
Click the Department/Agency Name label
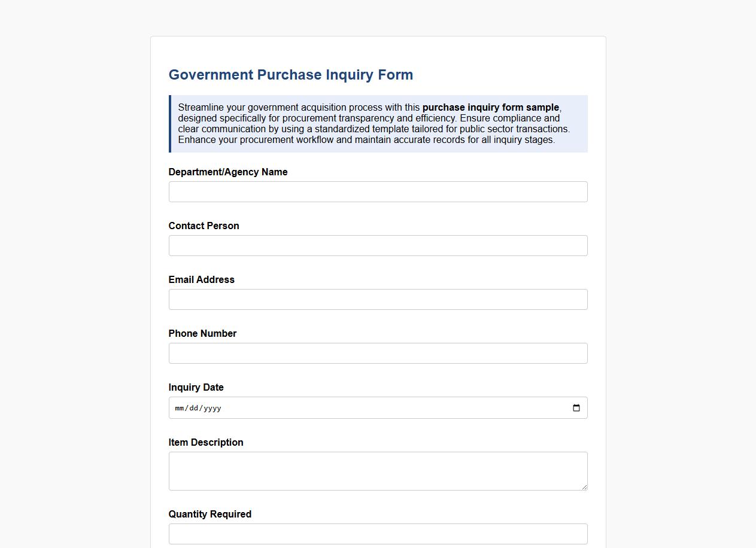(x=228, y=172)
